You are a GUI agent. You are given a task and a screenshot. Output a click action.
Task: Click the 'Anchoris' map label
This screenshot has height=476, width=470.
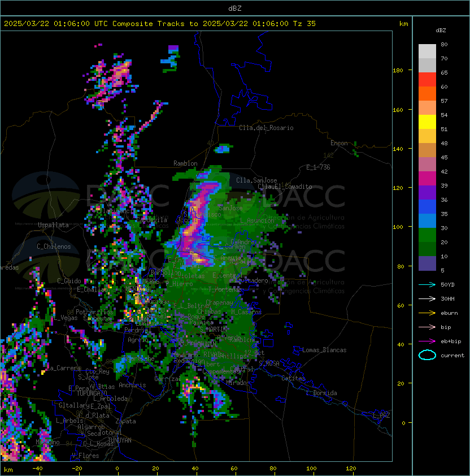click(x=132, y=385)
